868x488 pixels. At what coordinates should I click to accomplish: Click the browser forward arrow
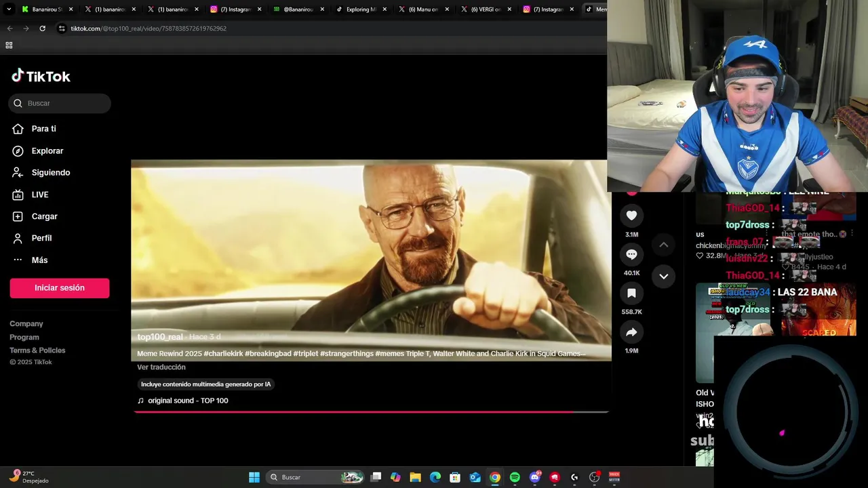[26, 28]
